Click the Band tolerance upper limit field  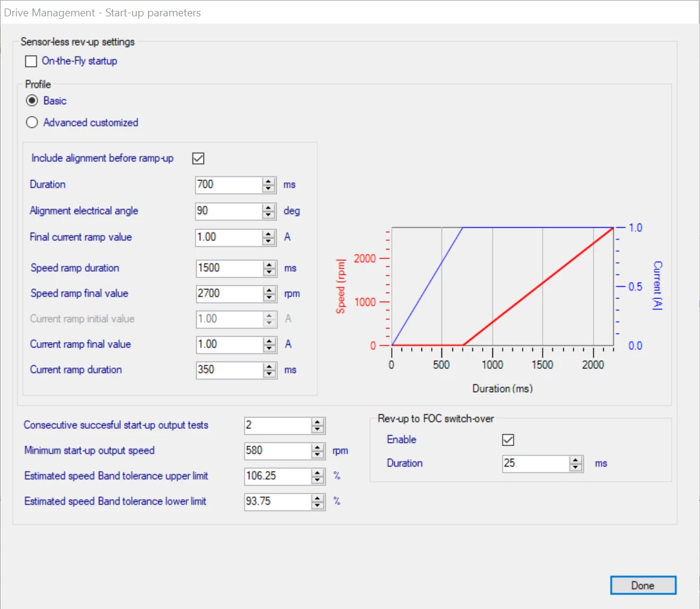pyautogui.click(x=278, y=476)
